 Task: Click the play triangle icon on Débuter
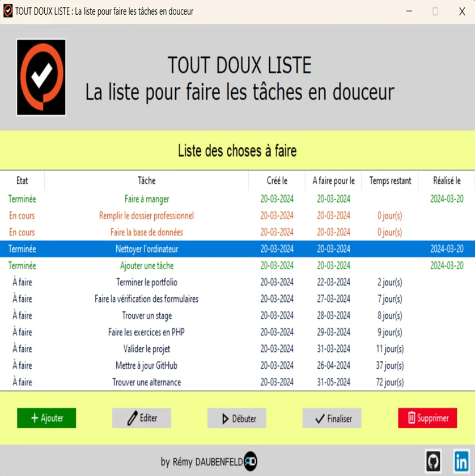click(x=225, y=418)
